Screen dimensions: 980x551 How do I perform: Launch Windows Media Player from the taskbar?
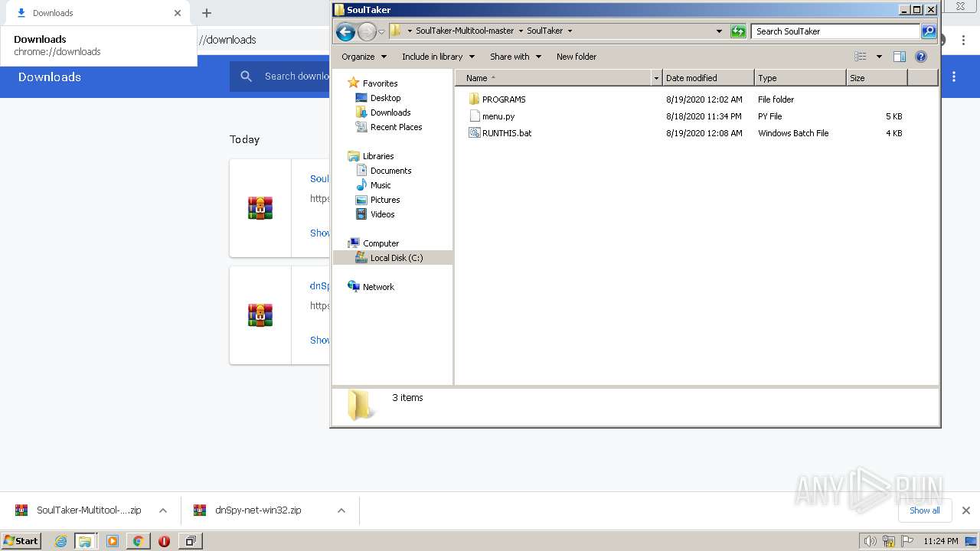click(113, 541)
